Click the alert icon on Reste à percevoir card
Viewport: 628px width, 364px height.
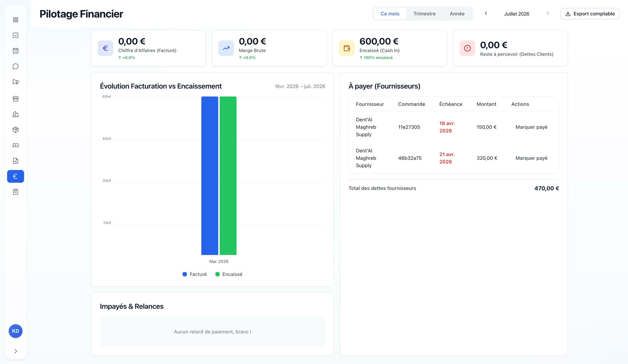467,48
